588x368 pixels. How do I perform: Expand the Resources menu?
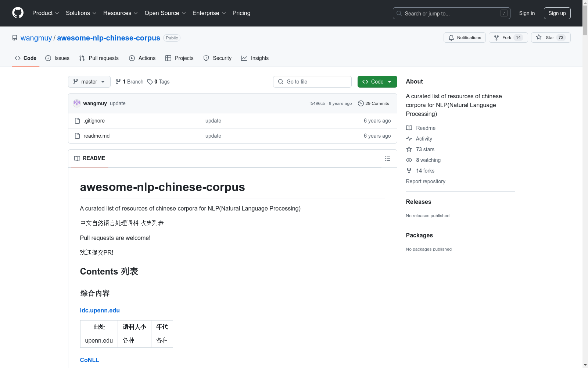point(120,13)
